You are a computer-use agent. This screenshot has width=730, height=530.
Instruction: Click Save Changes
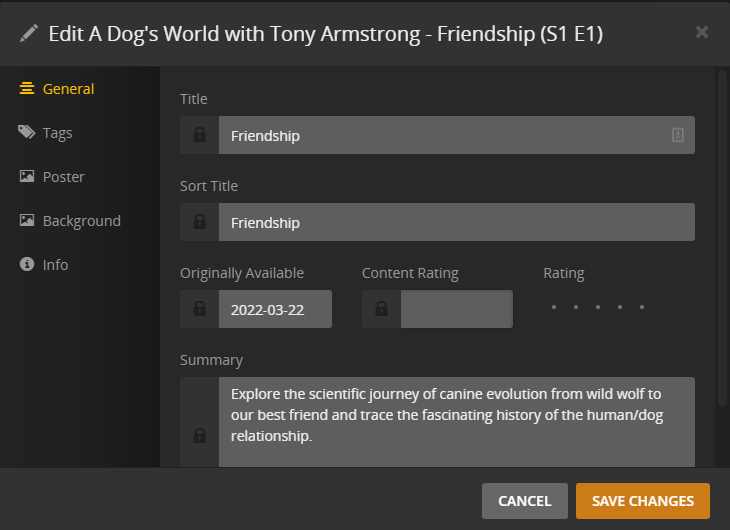point(642,501)
